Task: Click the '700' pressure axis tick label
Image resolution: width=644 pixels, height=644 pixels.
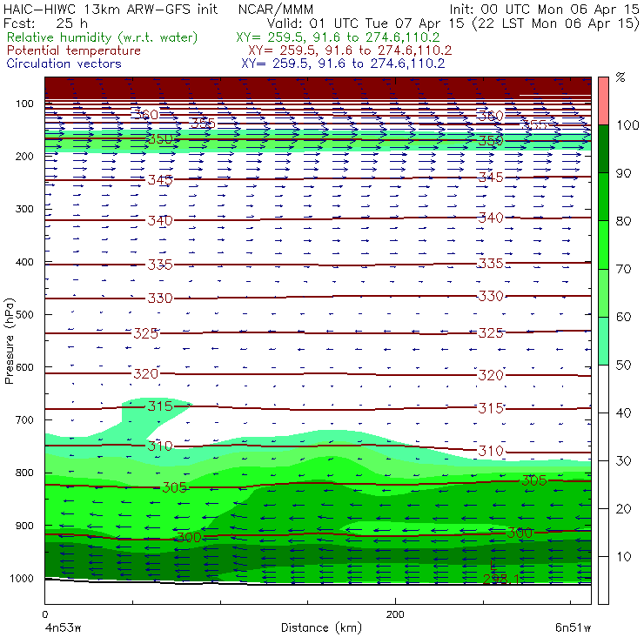Action: pyautogui.click(x=24, y=419)
